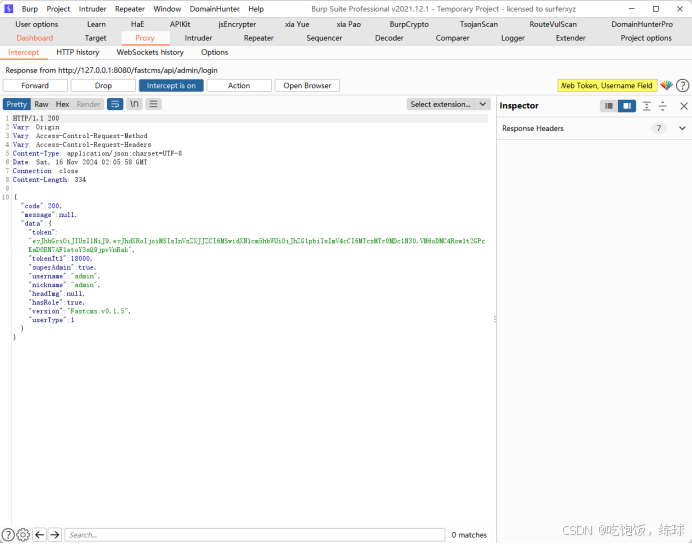Click the Content-Length header line

pyautogui.click(x=49, y=180)
